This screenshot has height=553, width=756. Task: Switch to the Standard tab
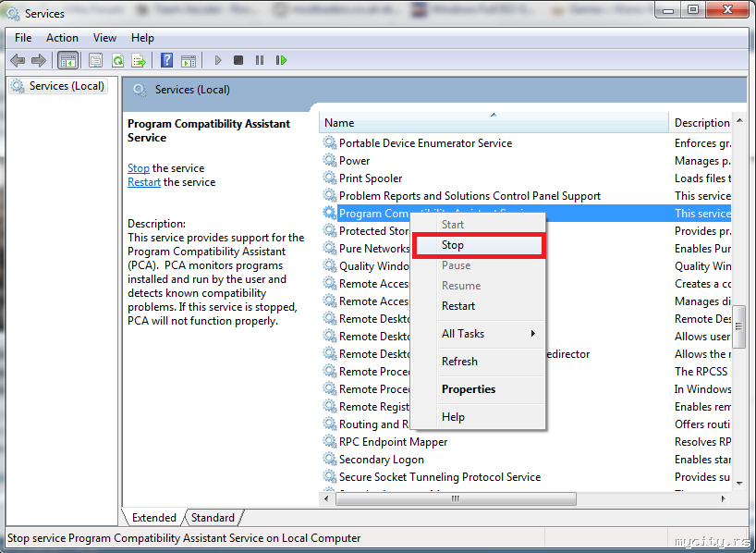(213, 518)
